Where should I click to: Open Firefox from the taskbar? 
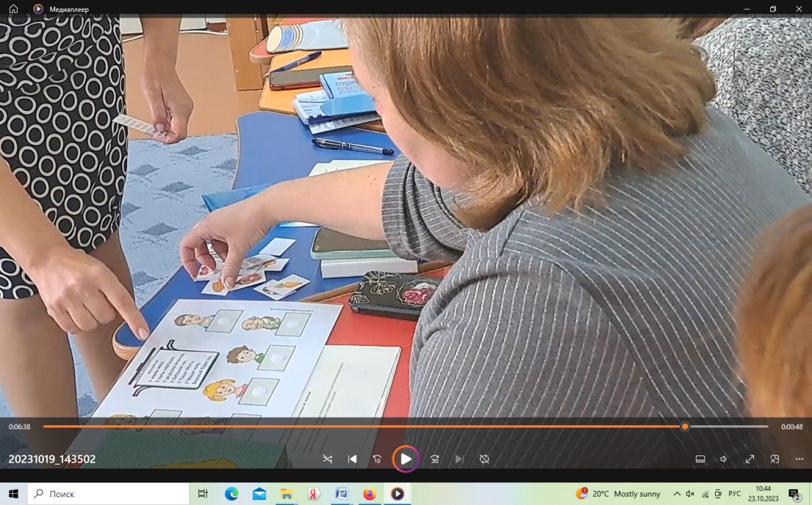coord(370,494)
